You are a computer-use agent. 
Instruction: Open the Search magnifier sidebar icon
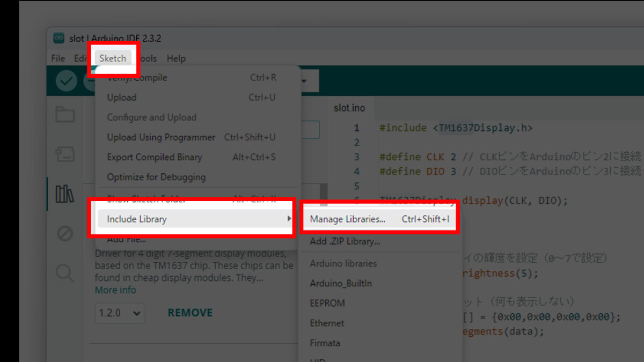point(65,274)
